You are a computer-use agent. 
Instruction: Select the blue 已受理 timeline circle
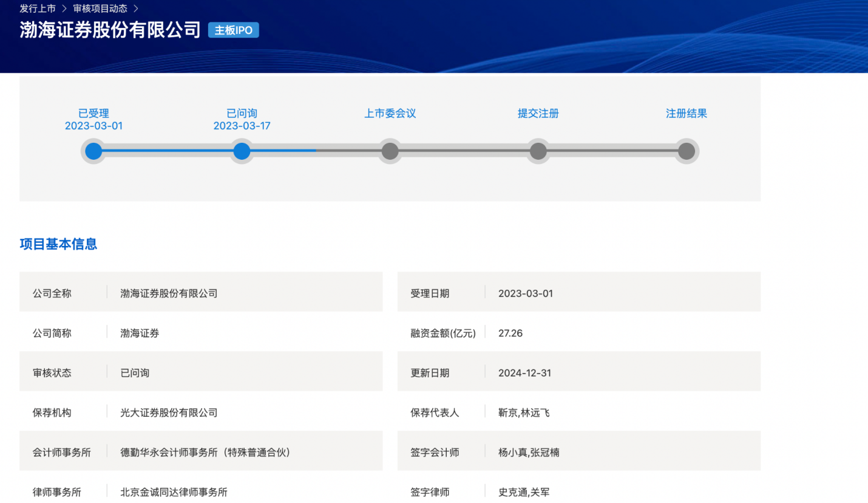(93, 151)
